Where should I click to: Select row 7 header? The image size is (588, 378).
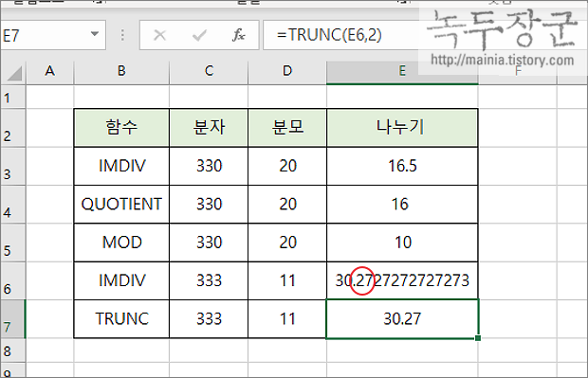12,319
